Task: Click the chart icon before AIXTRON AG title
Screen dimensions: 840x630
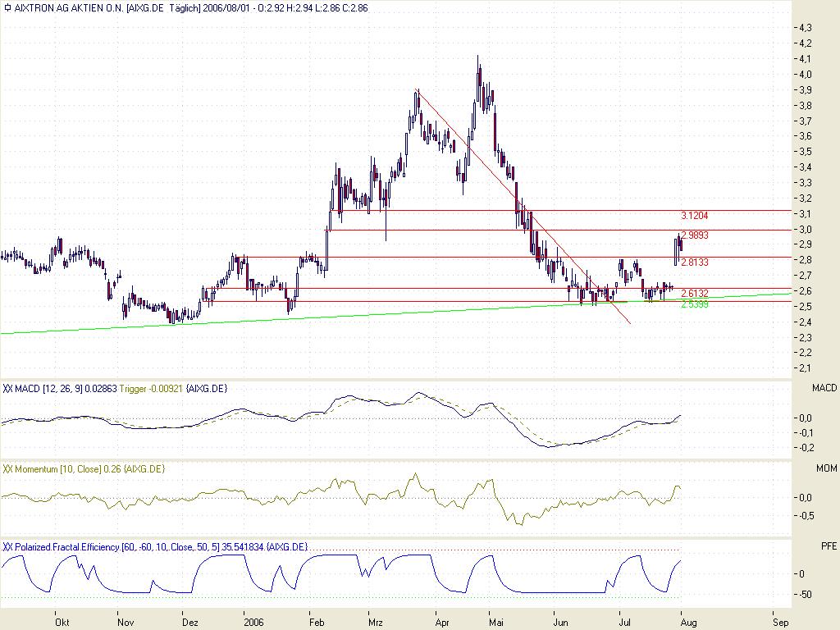Action: pyautogui.click(x=7, y=8)
